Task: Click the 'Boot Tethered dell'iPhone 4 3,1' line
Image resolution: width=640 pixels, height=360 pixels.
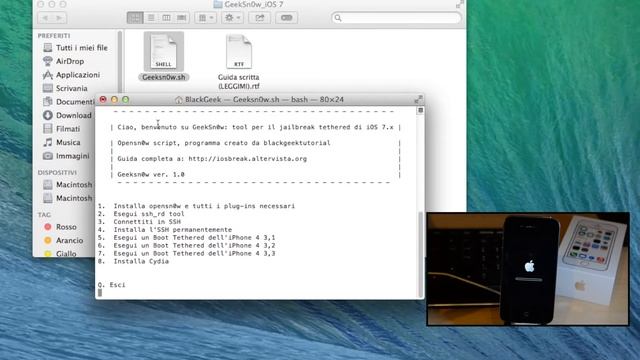Action: pos(187,238)
